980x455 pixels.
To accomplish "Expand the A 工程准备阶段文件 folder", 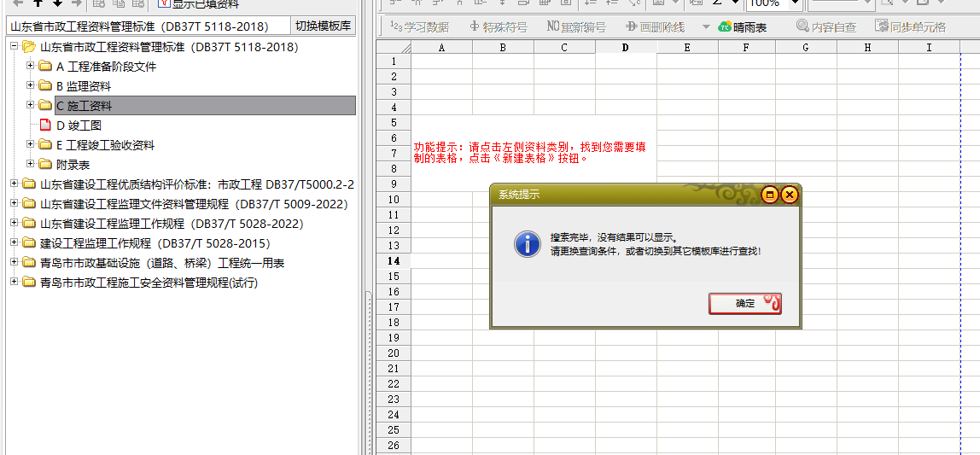I will pos(31,66).
